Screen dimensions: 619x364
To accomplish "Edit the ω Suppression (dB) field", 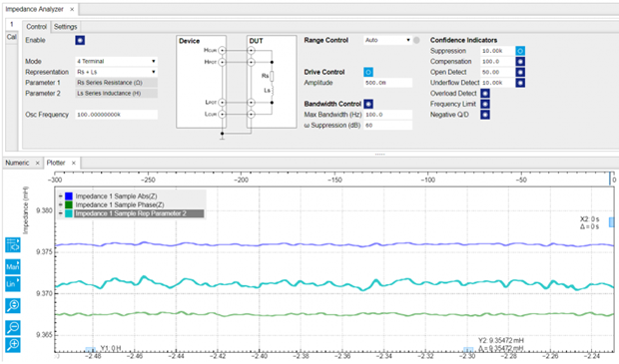I will (x=387, y=126).
